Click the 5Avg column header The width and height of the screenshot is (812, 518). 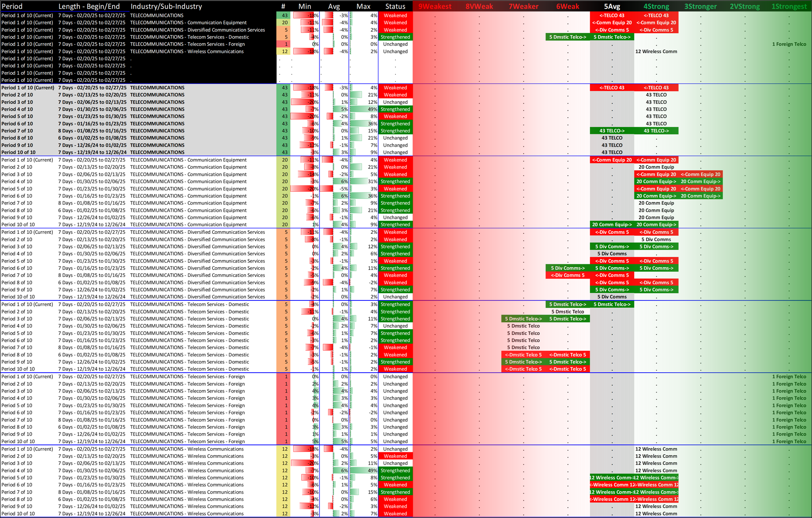[x=611, y=6]
